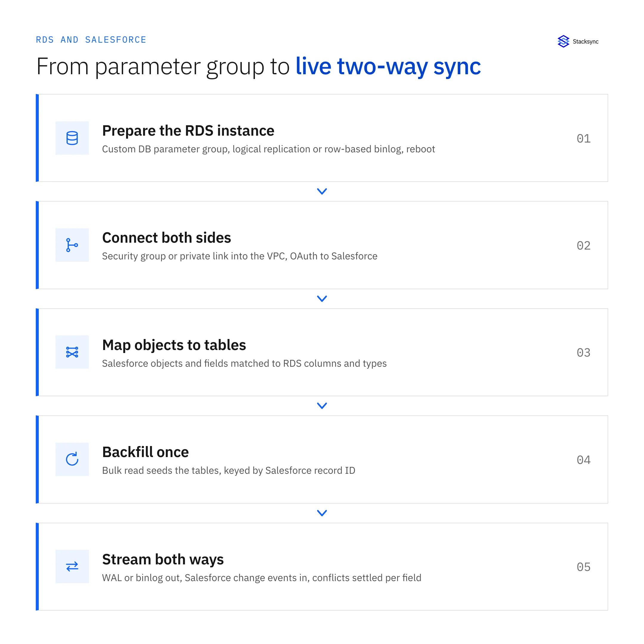Viewport: 644px width, 644px height.
Task: Click the 'Security group or private link' description
Action: pyautogui.click(x=240, y=256)
